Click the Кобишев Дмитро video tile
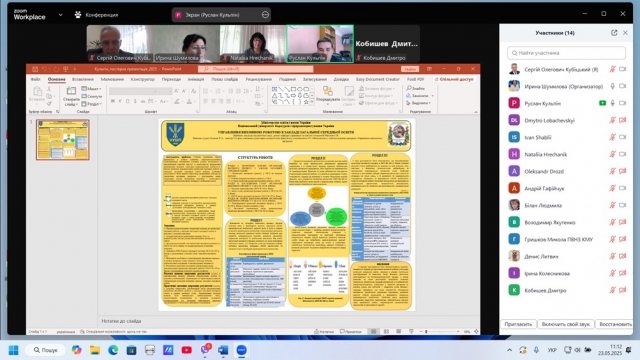Viewport: 640px width, 360px height. [x=387, y=44]
